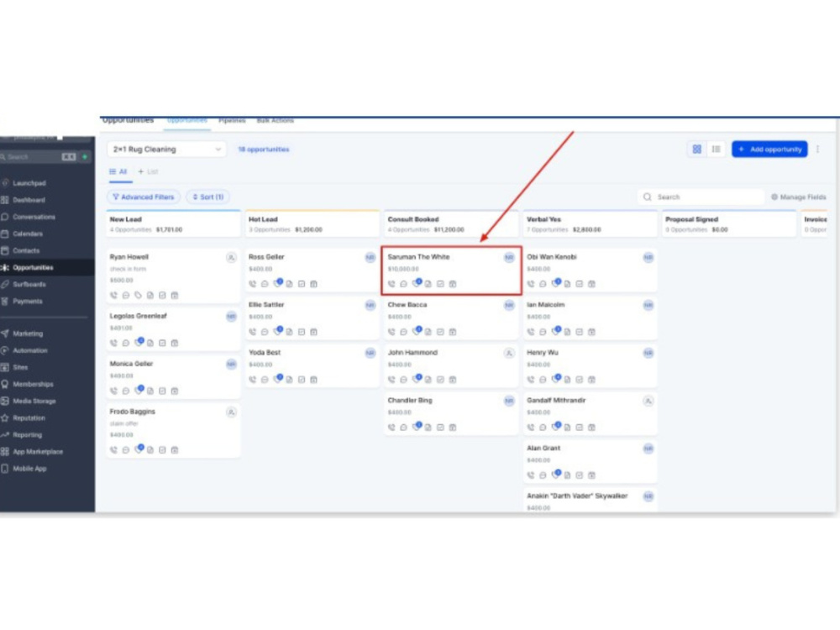Click the task icon on Chew Bacca card
840x630 pixels.
pyautogui.click(x=440, y=332)
